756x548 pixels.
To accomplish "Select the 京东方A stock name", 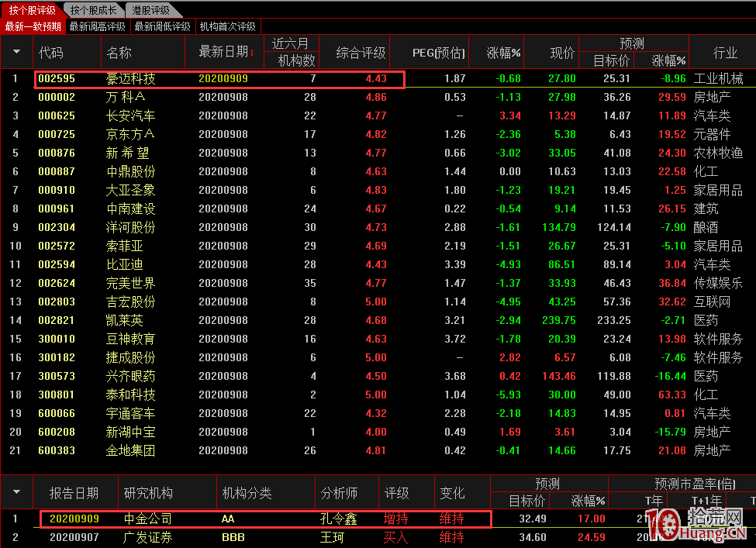I will point(130,134).
